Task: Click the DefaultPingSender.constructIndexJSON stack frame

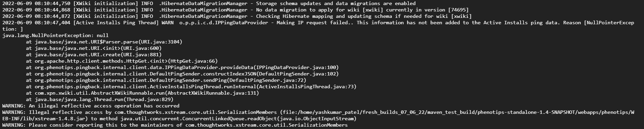Action: [182, 74]
